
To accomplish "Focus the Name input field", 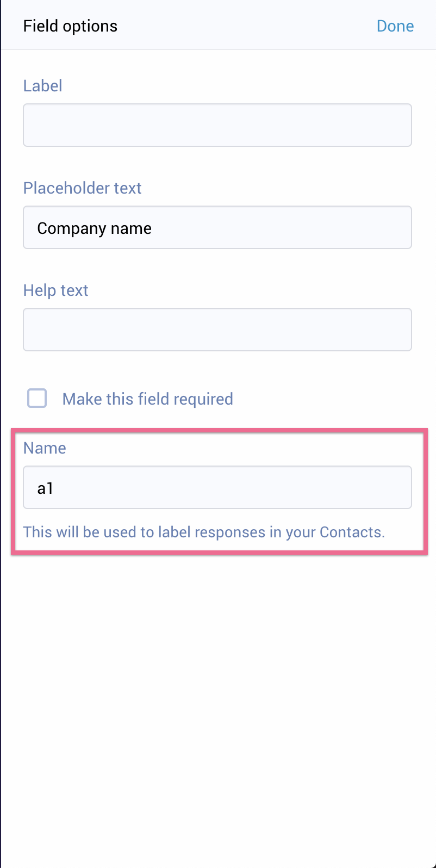I will [x=217, y=487].
